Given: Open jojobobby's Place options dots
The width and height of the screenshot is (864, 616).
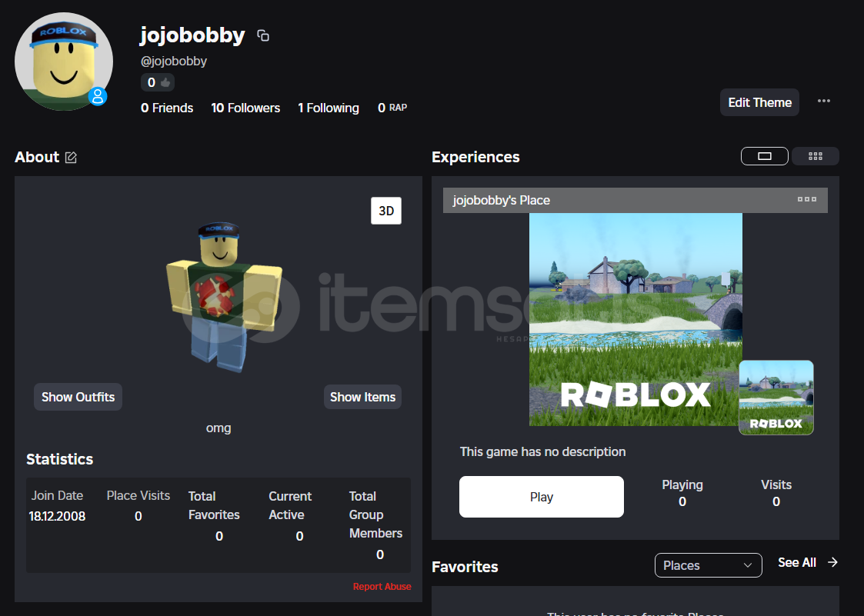Looking at the screenshot, I should [x=807, y=199].
